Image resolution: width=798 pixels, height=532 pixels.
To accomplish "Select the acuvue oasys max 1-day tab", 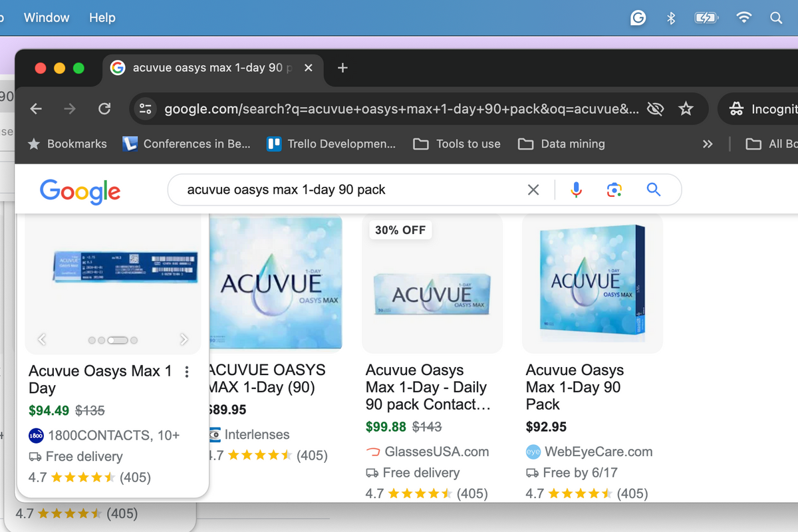I will click(x=213, y=68).
